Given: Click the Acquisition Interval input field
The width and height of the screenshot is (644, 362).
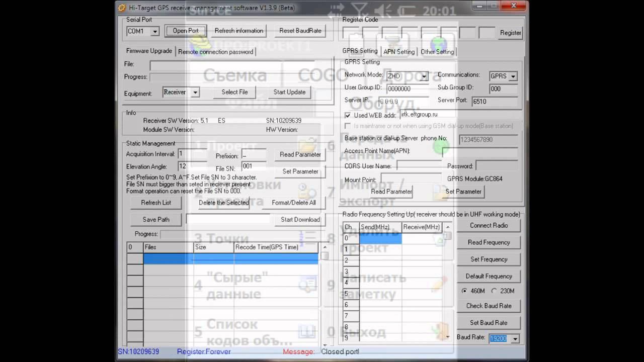Looking at the screenshot, I should click(193, 154).
